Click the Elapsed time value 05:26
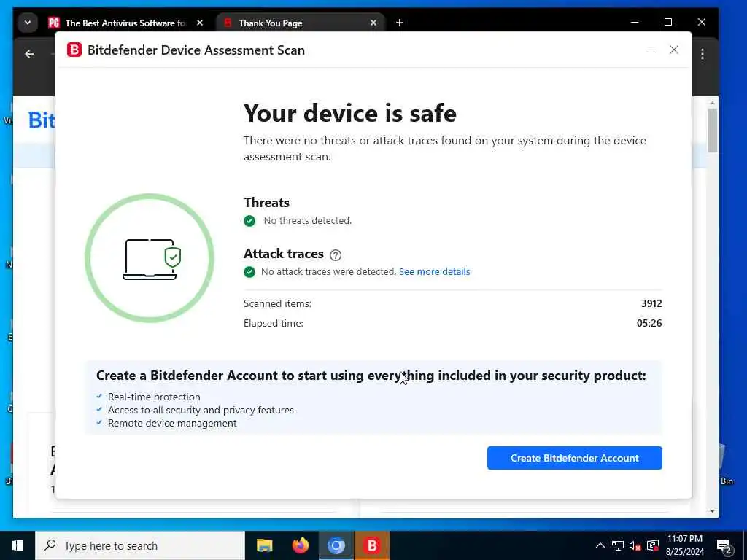Image resolution: width=747 pixels, height=560 pixels. [649, 323]
